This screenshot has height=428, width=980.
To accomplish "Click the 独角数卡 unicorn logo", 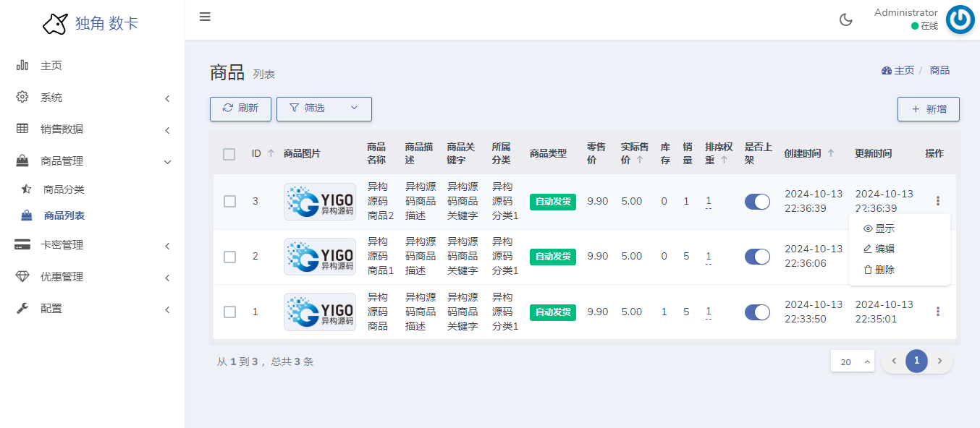I will (x=55, y=24).
